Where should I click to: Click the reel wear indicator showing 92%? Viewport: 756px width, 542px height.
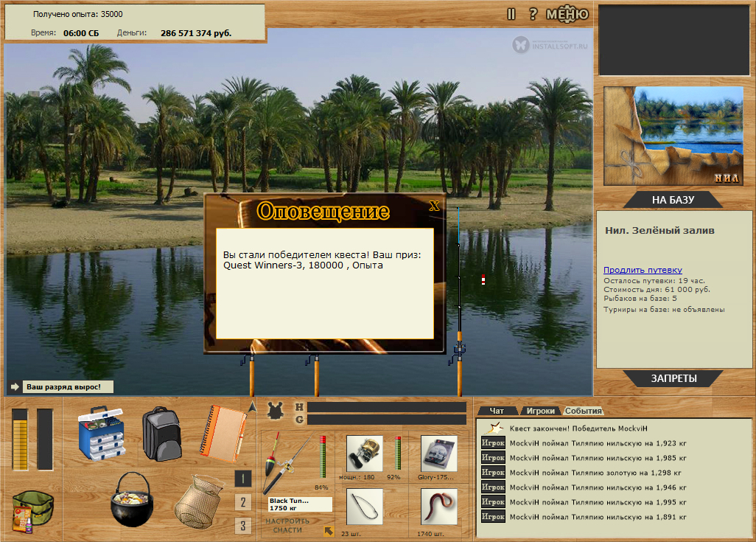click(x=398, y=453)
